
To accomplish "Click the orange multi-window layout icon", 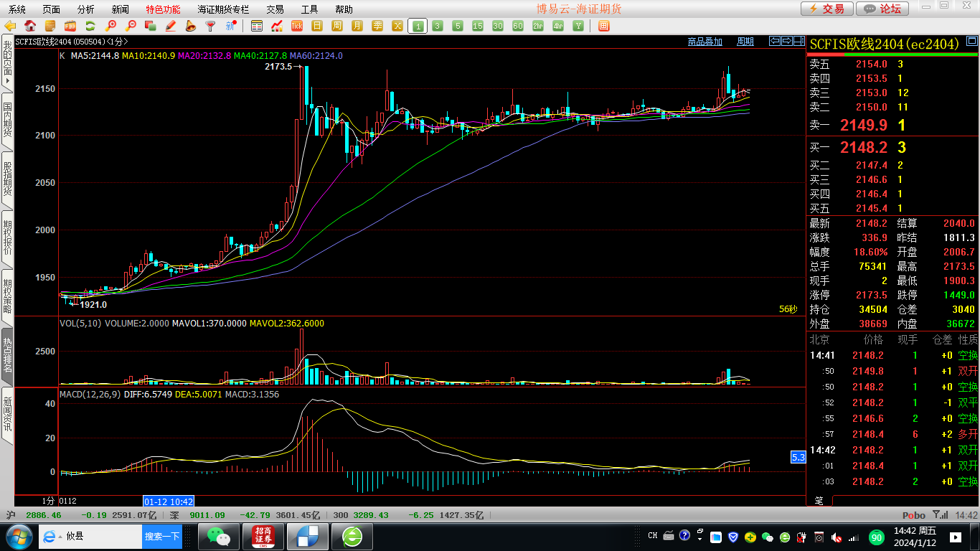I will pos(603,26).
